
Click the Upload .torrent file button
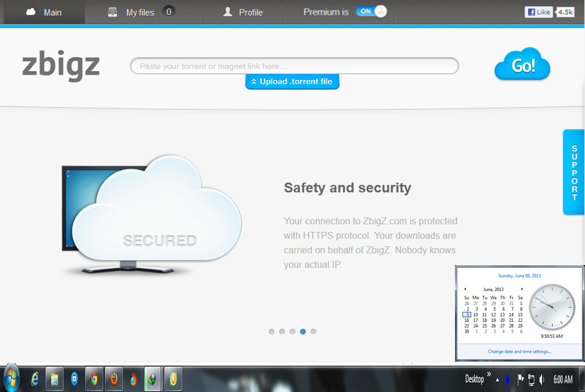click(292, 81)
